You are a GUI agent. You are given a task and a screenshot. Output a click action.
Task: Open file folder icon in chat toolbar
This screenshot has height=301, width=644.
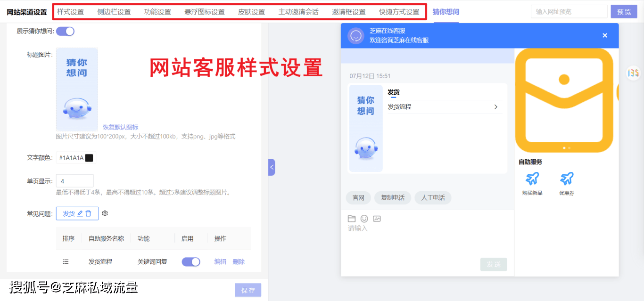(351, 219)
